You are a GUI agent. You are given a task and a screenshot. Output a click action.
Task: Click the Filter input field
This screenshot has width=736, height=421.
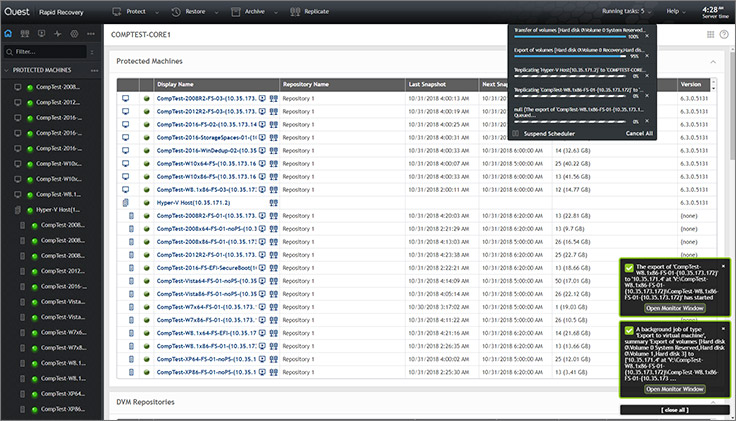click(x=45, y=52)
